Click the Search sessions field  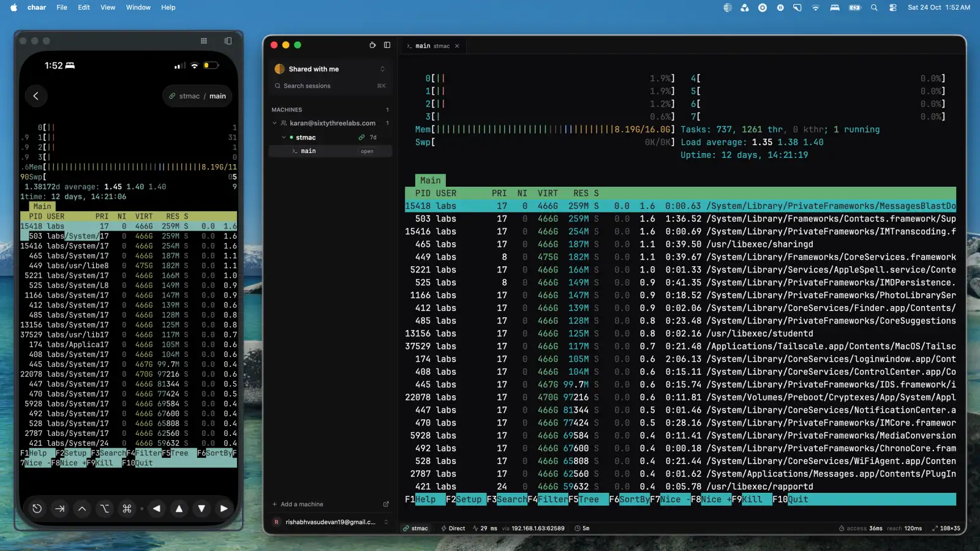(330, 86)
